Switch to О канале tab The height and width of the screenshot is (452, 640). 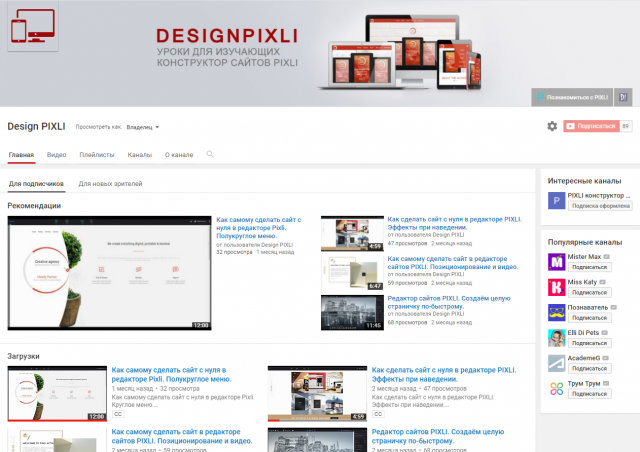(179, 155)
